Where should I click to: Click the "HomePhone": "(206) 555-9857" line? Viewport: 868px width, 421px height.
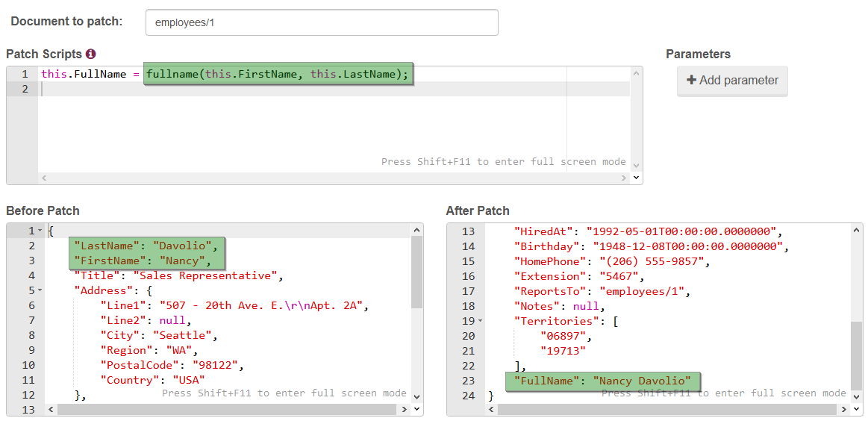tap(612, 261)
